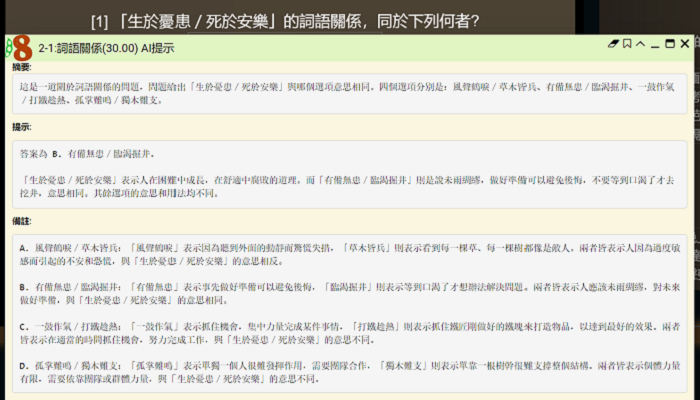Maximize the AI提示 window

pyautogui.click(x=670, y=45)
